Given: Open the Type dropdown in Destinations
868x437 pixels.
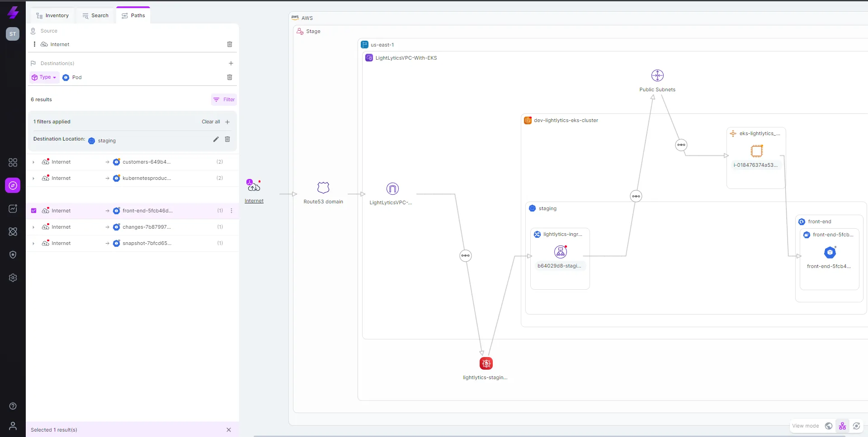Looking at the screenshot, I should 45,77.
